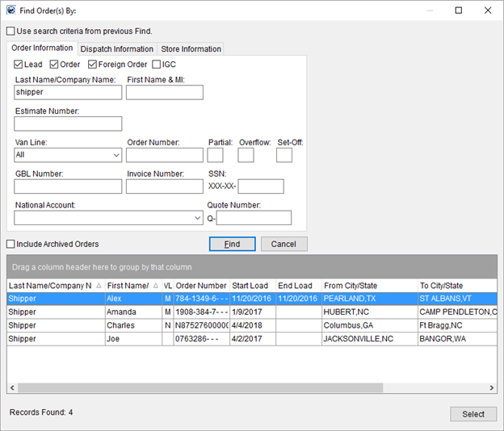
Task: Click sort arrow on Last Name/Company column
Action: (x=99, y=286)
